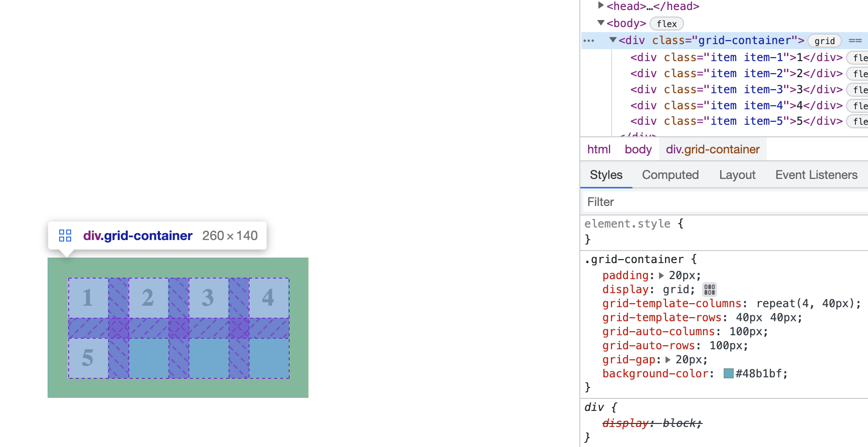Select body in the breadcrumb bar

coord(638,149)
